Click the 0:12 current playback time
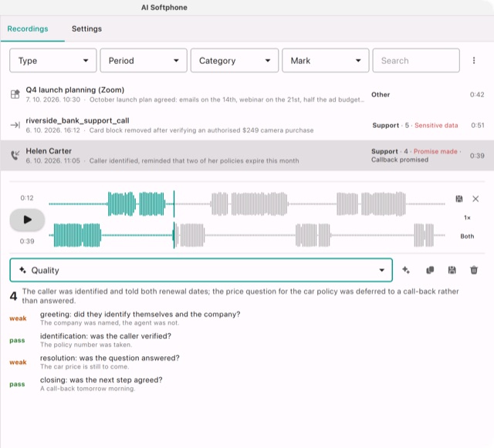Image resolution: width=494 pixels, height=448 pixels. pos(27,198)
